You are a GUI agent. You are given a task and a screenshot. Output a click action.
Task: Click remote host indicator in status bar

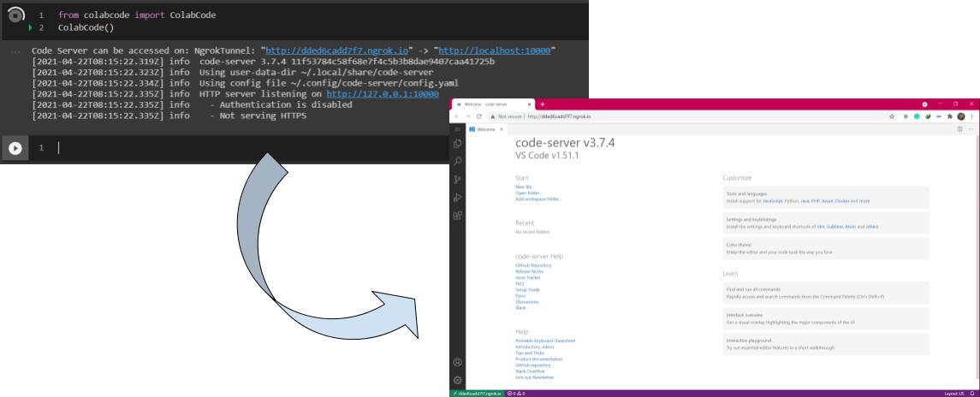tap(476, 394)
